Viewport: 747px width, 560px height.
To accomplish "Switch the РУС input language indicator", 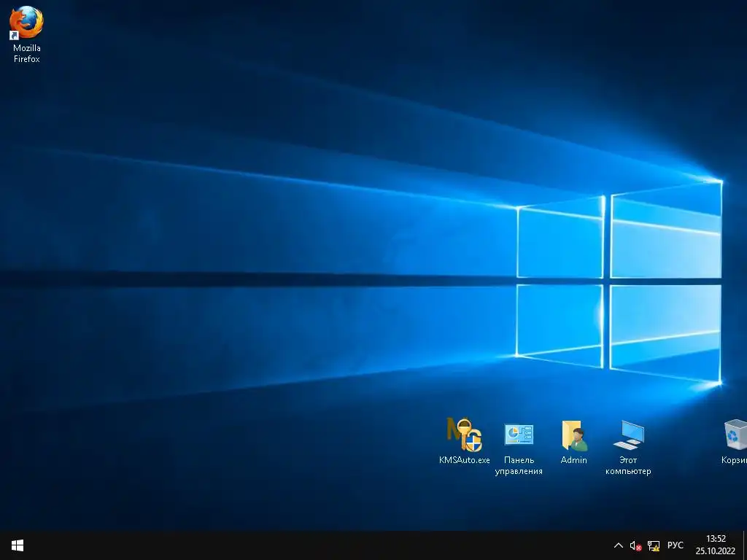I will (675, 545).
